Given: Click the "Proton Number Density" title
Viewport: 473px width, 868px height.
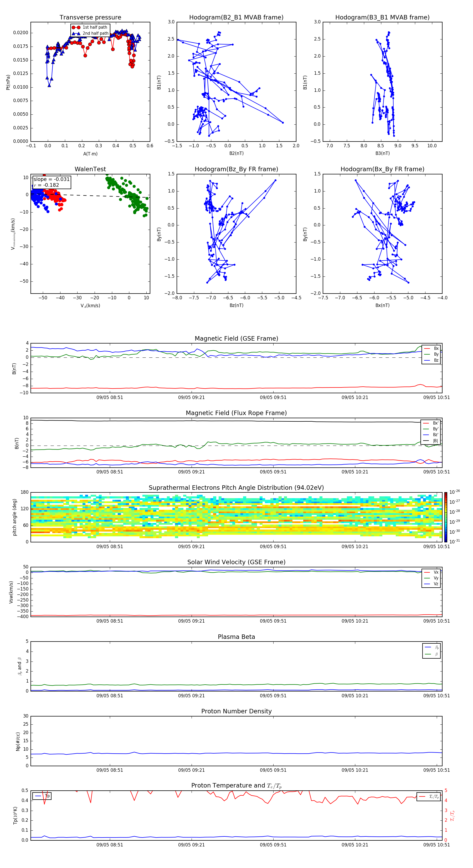Looking at the screenshot, I should tap(236, 711).
